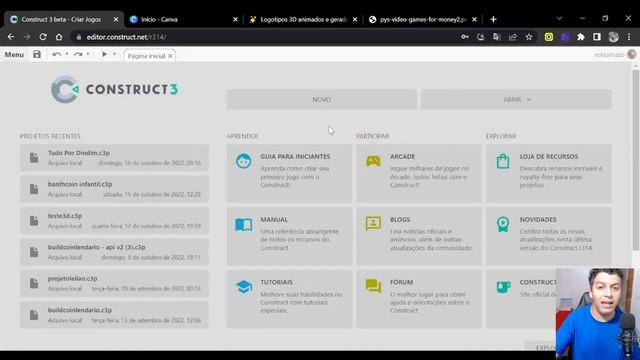Click the Tutoriais graduation cap icon

[x=244, y=287]
